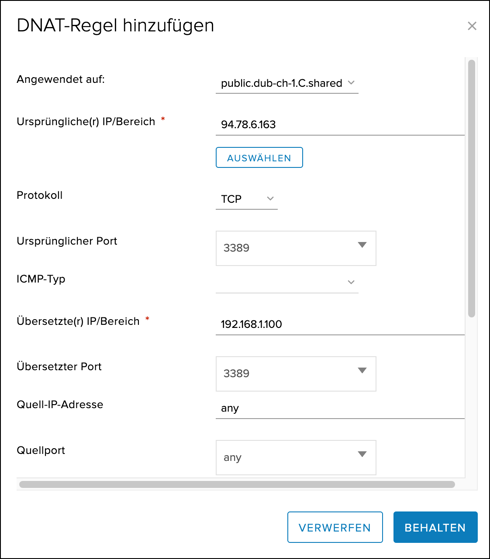Click the VERWERFEN button

tap(335, 527)
